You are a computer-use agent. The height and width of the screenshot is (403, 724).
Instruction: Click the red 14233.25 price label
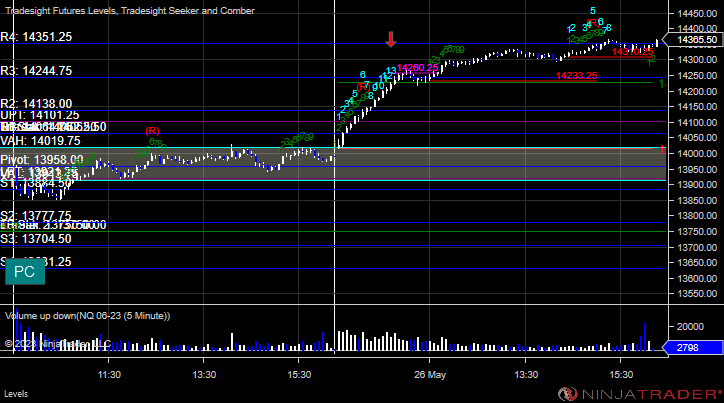(x=577, y=76)
